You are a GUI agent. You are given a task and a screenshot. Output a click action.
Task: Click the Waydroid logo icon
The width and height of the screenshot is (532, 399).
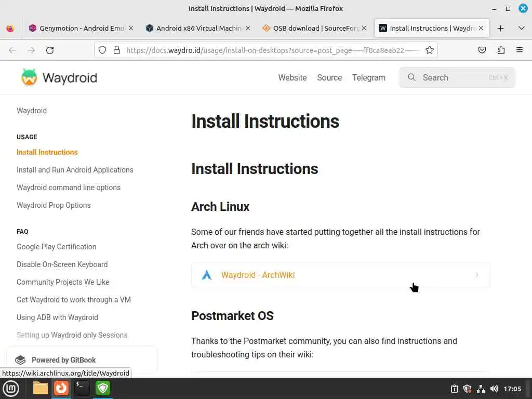[29, 77]
